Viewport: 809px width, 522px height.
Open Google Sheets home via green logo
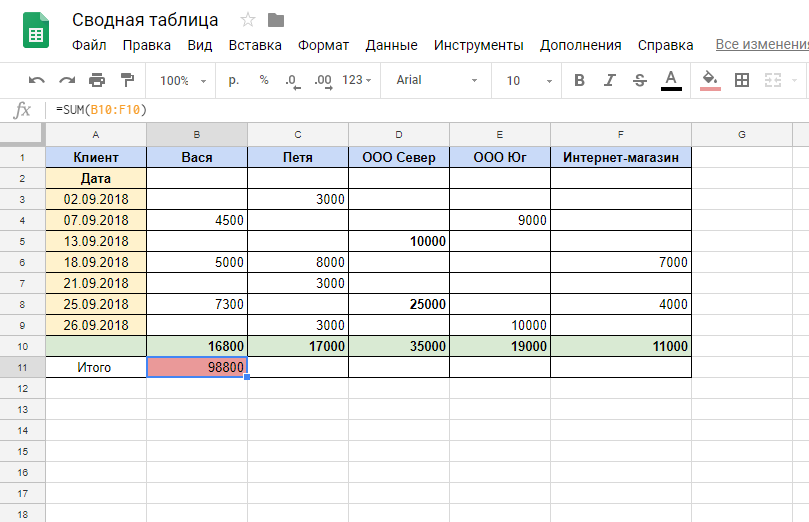point(37,33)
